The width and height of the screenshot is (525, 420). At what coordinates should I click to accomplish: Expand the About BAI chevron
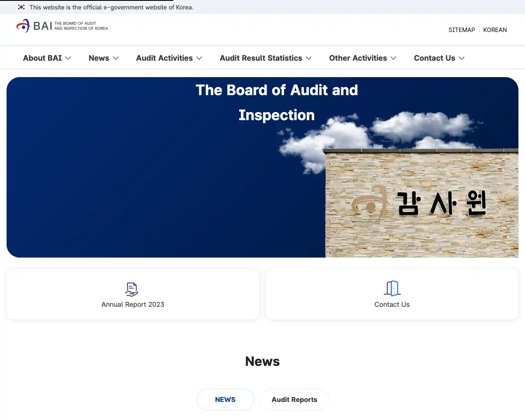point(68,58)
